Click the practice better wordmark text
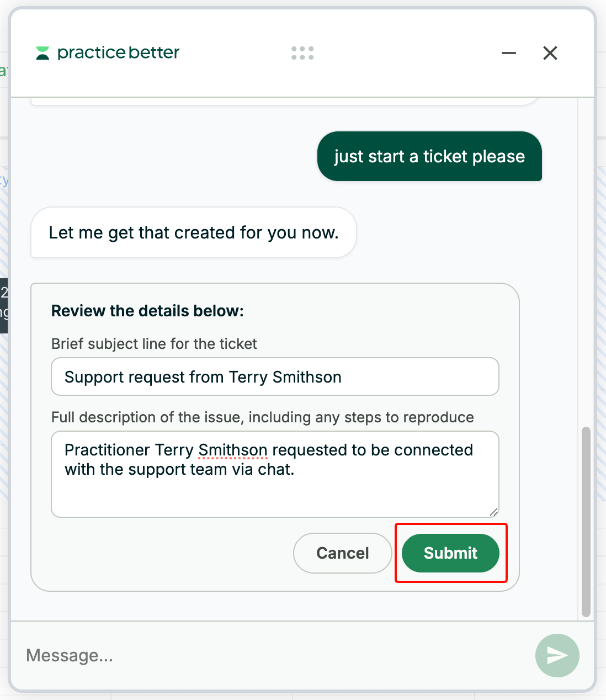The width and height of the screenshot is (606, 700). tap(118, 53)
